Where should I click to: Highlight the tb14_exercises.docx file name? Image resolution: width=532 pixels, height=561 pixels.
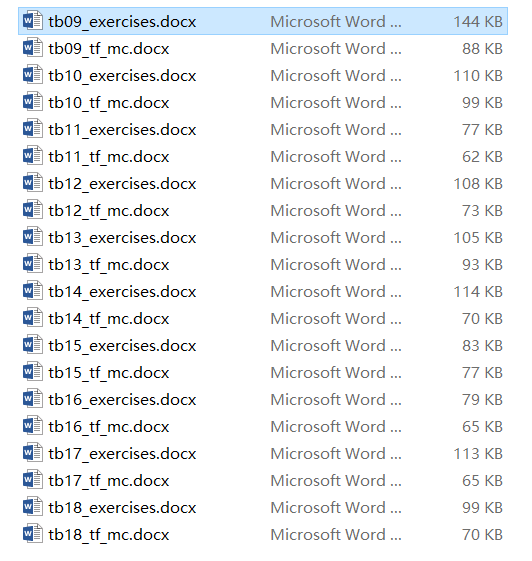(x=122, y=292)
